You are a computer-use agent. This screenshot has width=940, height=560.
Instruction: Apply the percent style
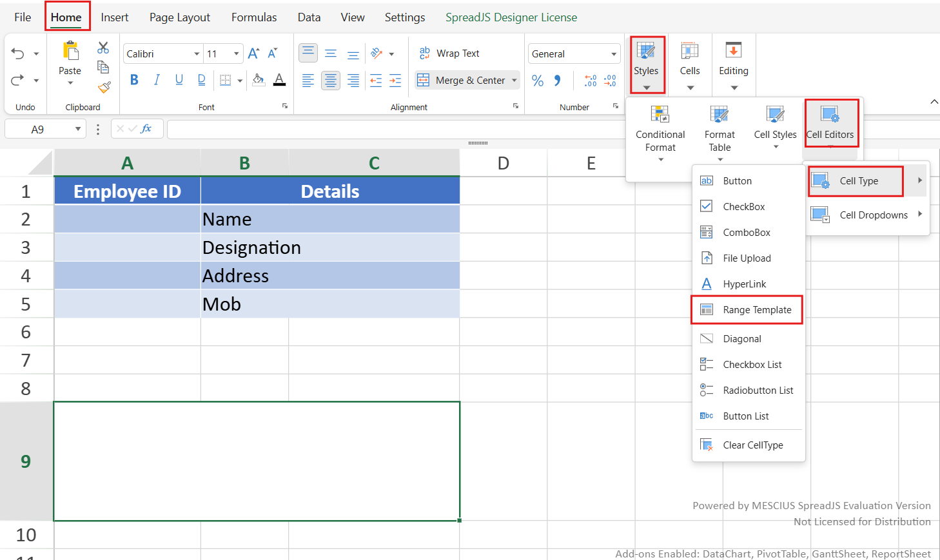(538, 81)
